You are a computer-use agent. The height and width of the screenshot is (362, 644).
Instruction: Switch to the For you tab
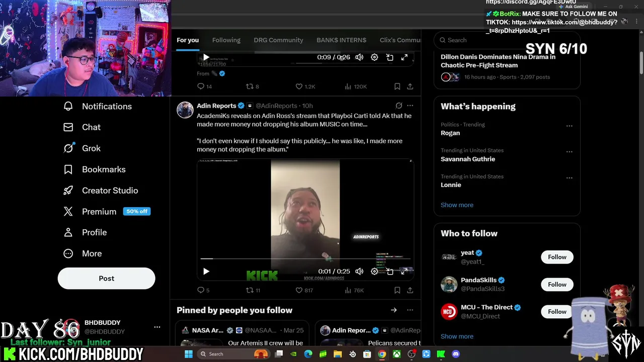coord(188,40)
